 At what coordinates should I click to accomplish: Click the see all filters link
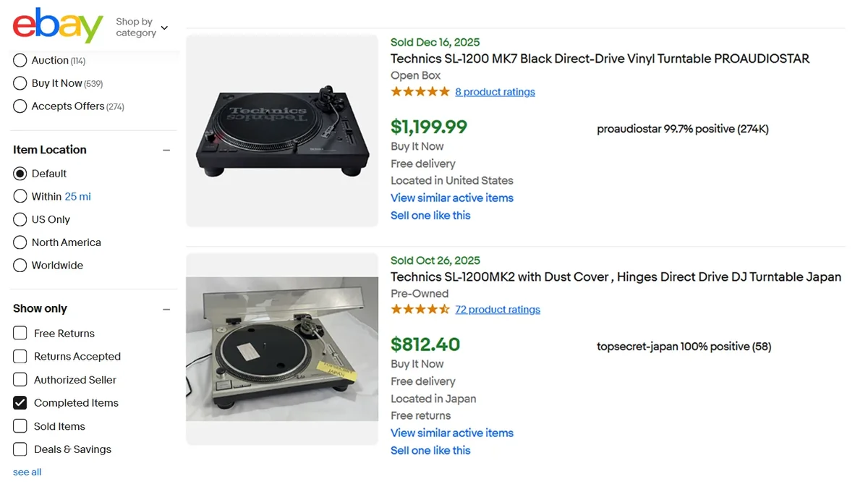point(27,473)
